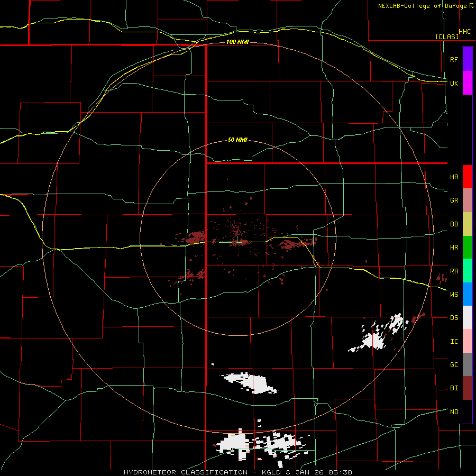The height and width of the screenshot is (476, 476).
Task: Click the HR legend label
Action: (x=454, y=248)
